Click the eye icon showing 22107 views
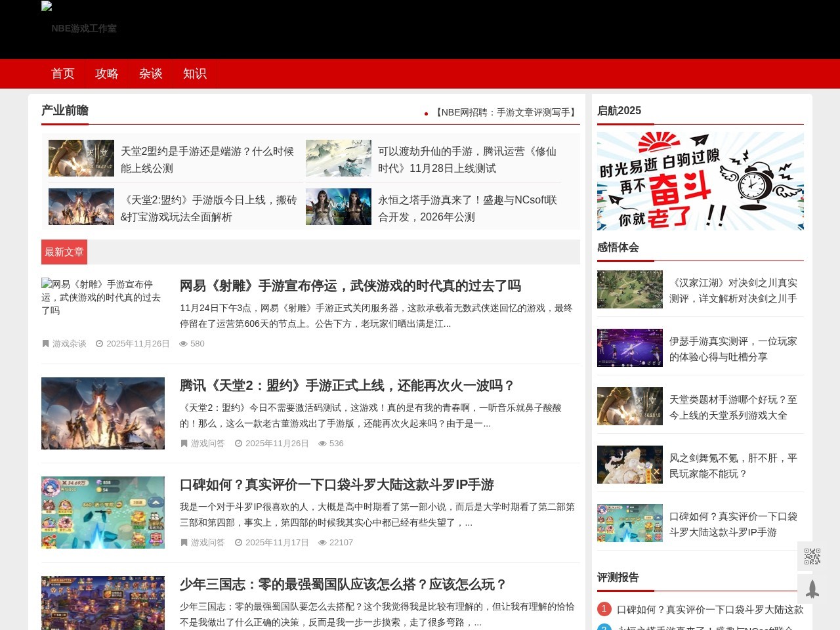Image resolution: width=840 pixels, height=630 pixels. coord(322,543)
